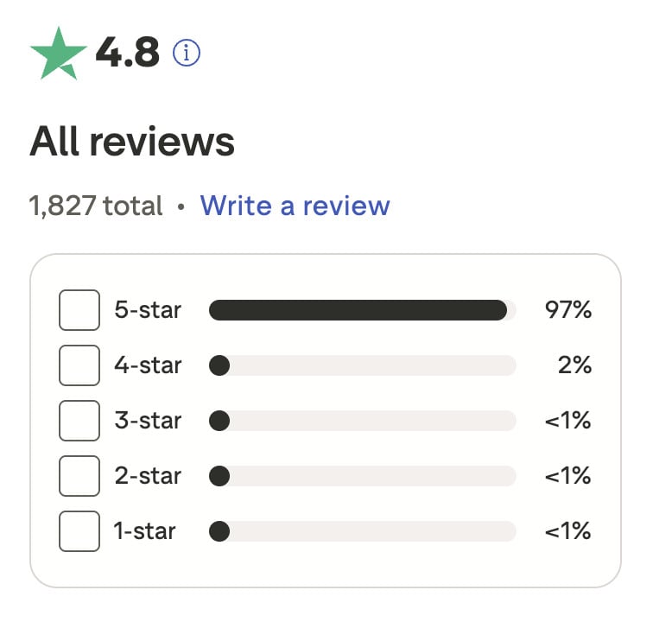Image resolution: width=672 pixels, height=622 pixels.
Task: Click the Write a review link
Action: [295, 206]
